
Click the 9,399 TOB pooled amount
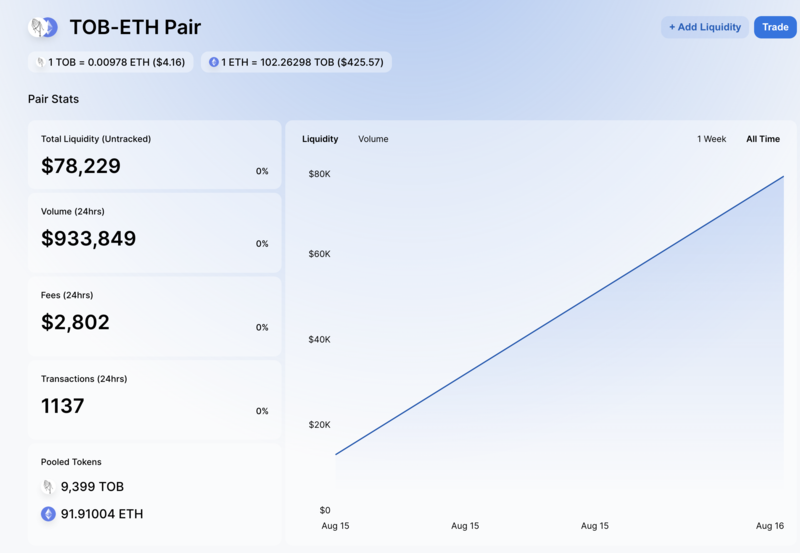click(x=92, y=487)
